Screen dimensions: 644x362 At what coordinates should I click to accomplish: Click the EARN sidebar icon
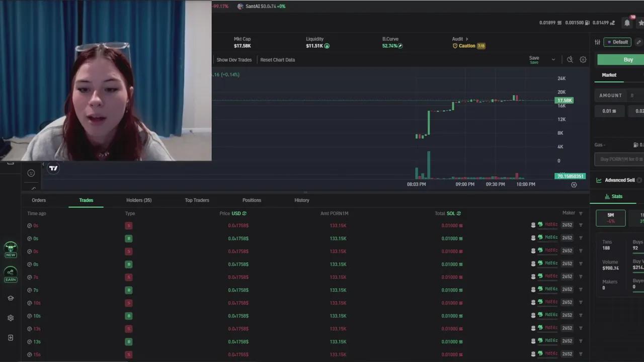click(x=11, y=275)
